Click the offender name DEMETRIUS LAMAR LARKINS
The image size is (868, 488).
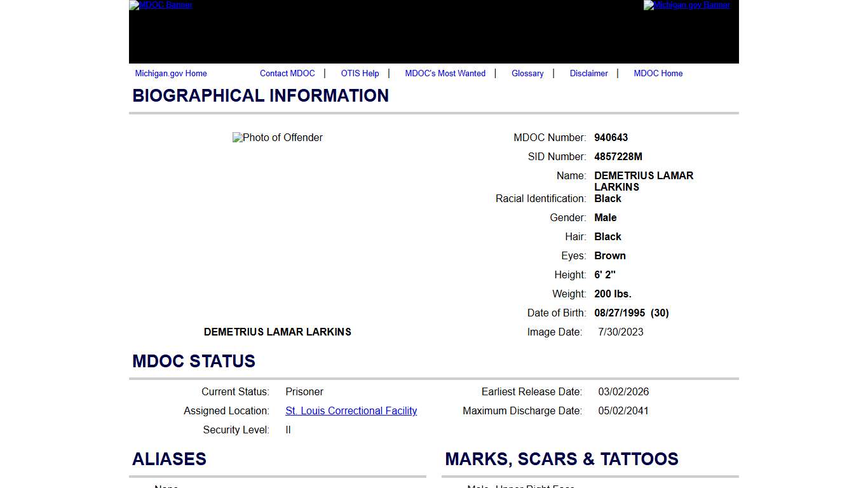tap(277, 332)
